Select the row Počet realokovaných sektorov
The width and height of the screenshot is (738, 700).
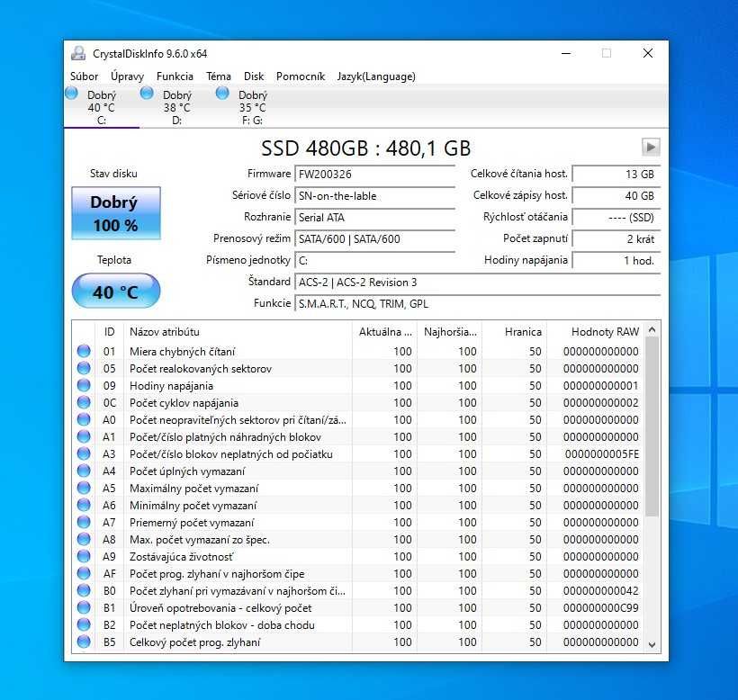pos(358,368)
